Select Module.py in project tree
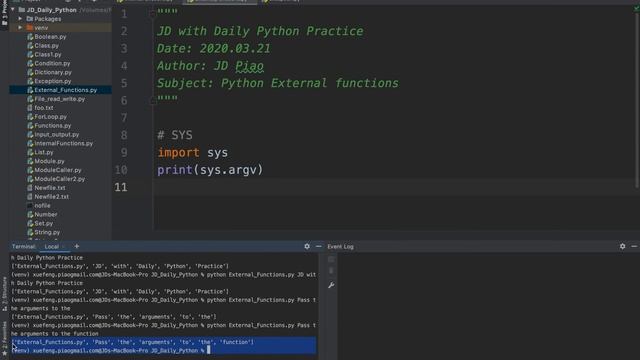 49,161
